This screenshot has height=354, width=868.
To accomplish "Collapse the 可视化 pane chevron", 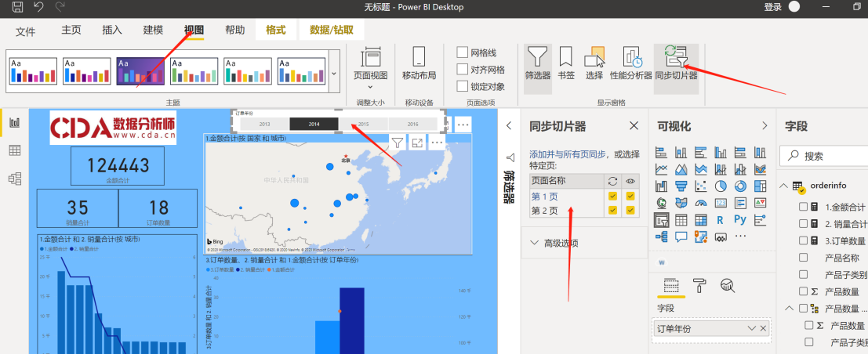I will 765,126.
